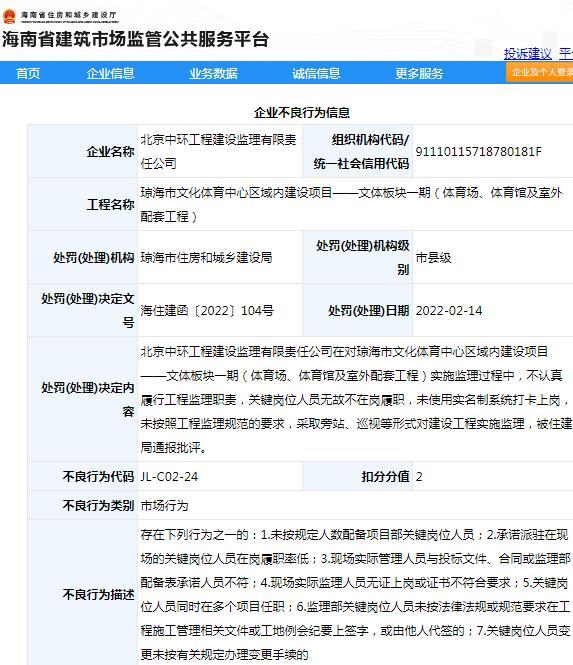The image size is (573, 665).
Task: Open the 首页 menu item
Action: (x=28, y=73)
